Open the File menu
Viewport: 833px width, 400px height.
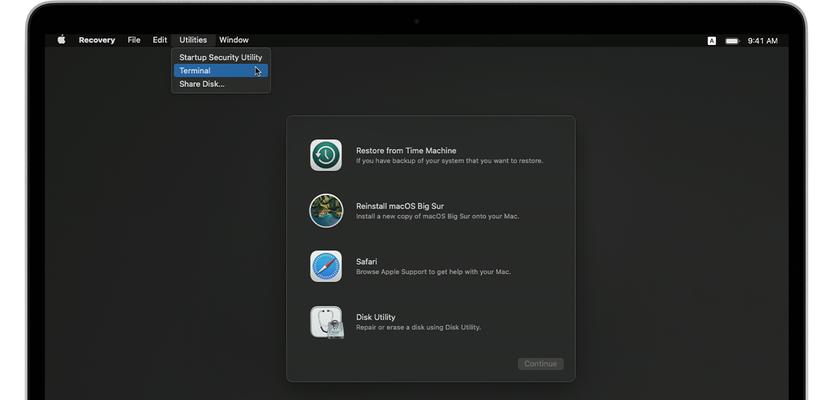[x=134, y=40]
